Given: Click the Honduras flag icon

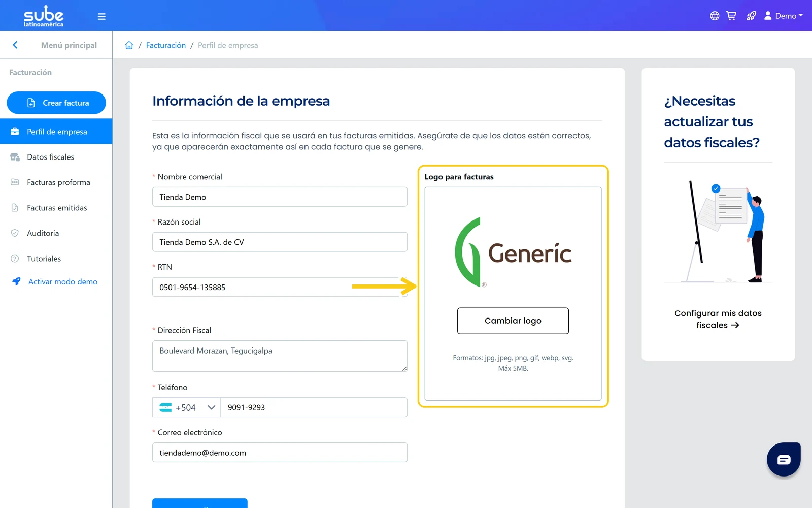Looking at the screenshot, I should click(x=165, y=407).
